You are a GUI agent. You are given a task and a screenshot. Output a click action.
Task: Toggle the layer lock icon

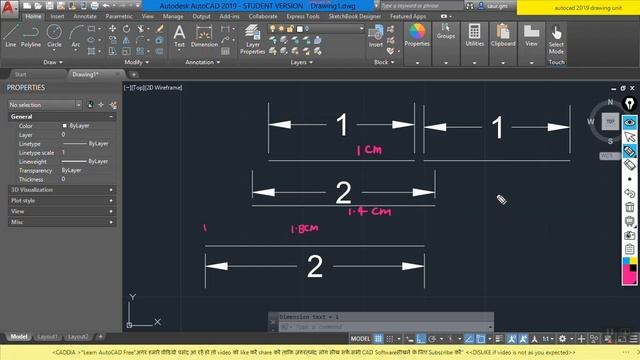pos(290,29)
